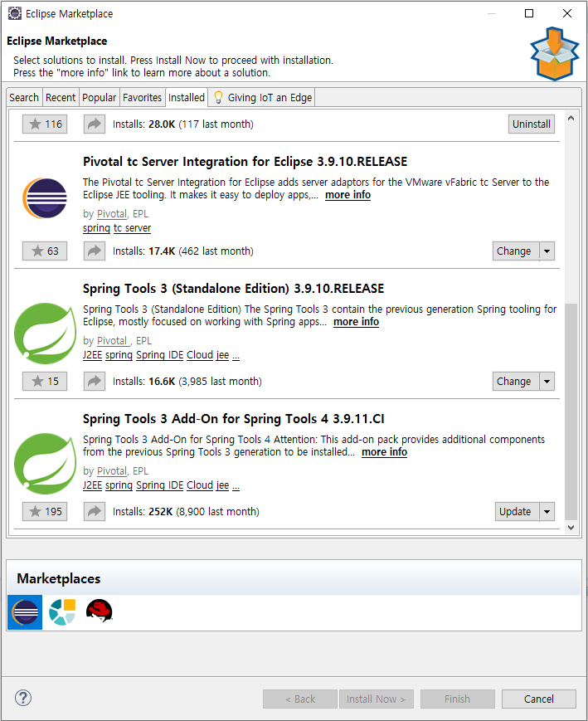Open the Giving IoT an Edge tab

[261, 97]
